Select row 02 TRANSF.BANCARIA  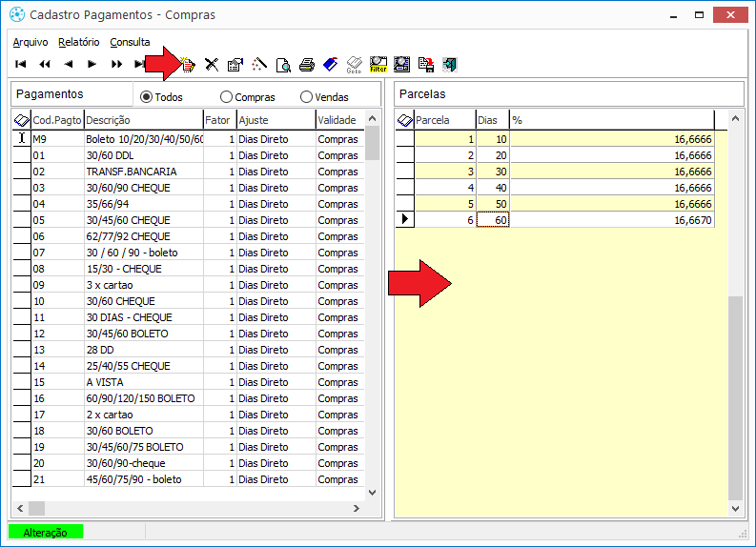[188, 172]
